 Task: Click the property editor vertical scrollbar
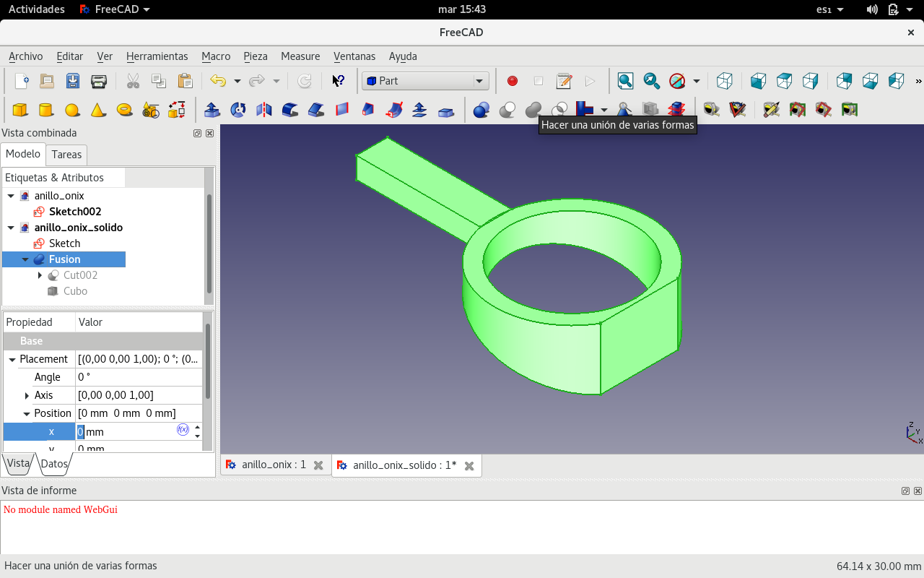coord(208,361)
